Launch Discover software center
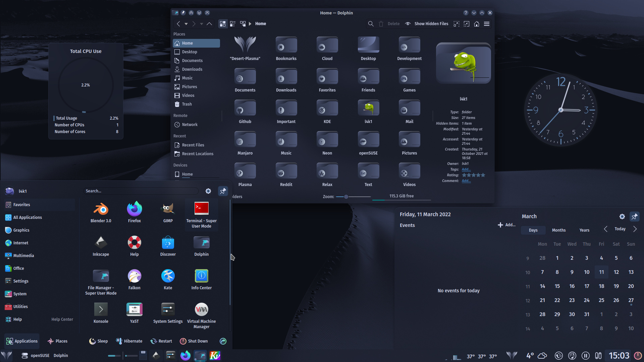This screenshot has height=362, width=644. [x=168, y=246]
